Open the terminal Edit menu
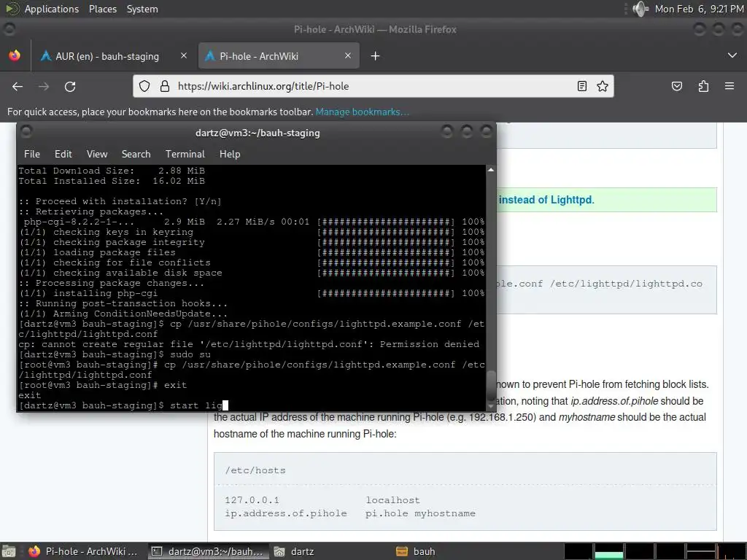 [63, 155]
